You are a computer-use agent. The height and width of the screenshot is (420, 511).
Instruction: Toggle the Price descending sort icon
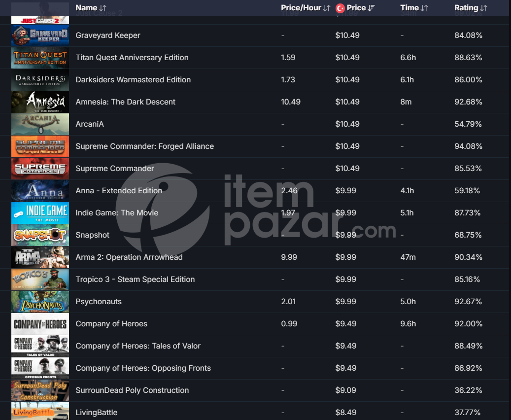(x=372, y=8)
